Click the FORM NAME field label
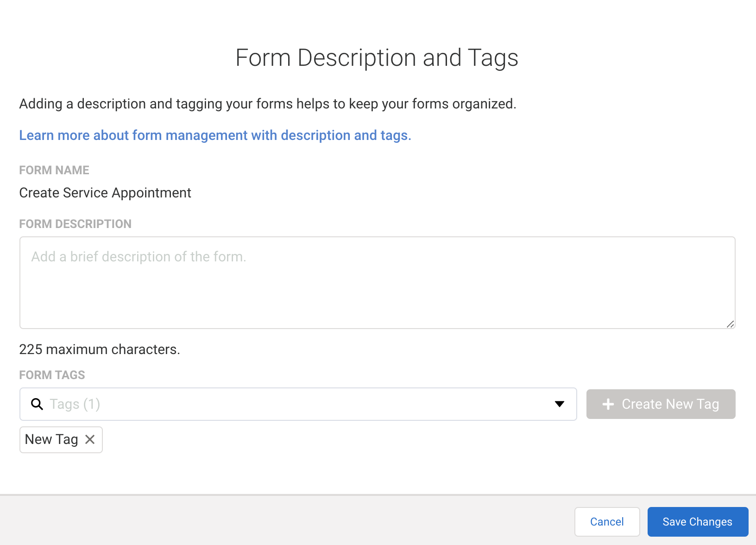 click(54, 170)
